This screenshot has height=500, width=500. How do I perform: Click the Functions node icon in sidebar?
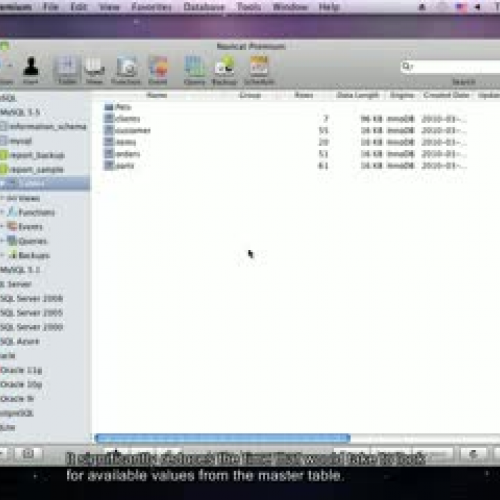12,212
